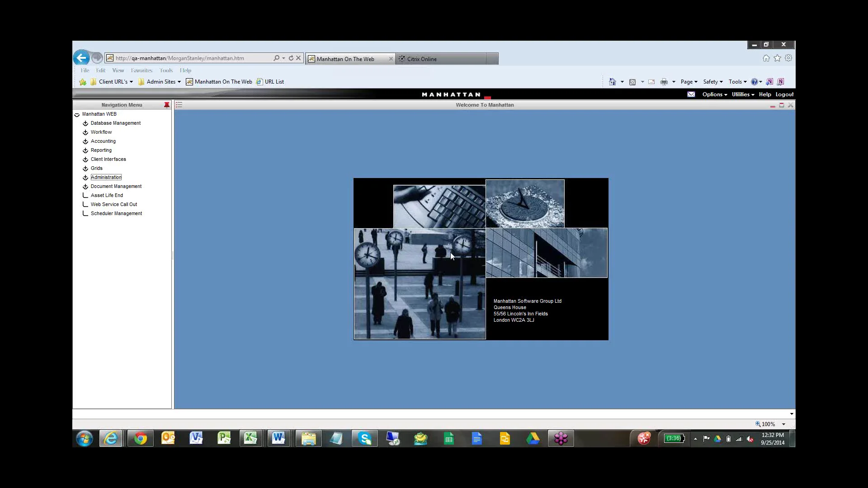The height and width of the screenshot is (488, 868).
Task: Open the Send to OneNote tool
Action: [x=769, y=81]
